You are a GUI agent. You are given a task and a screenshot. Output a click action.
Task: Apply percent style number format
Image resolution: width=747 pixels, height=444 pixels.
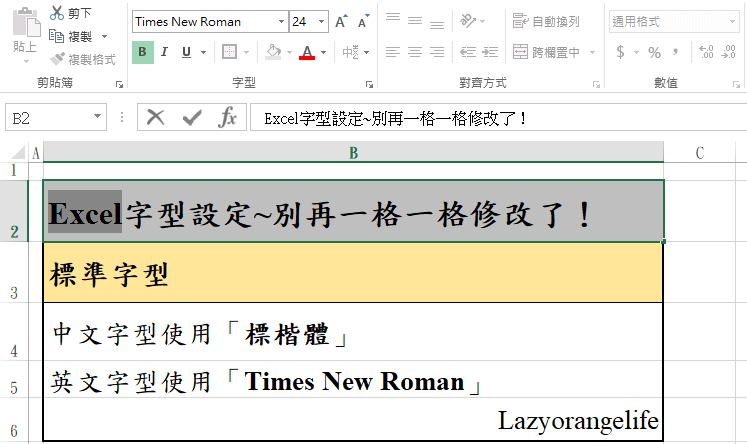(654, 52)
